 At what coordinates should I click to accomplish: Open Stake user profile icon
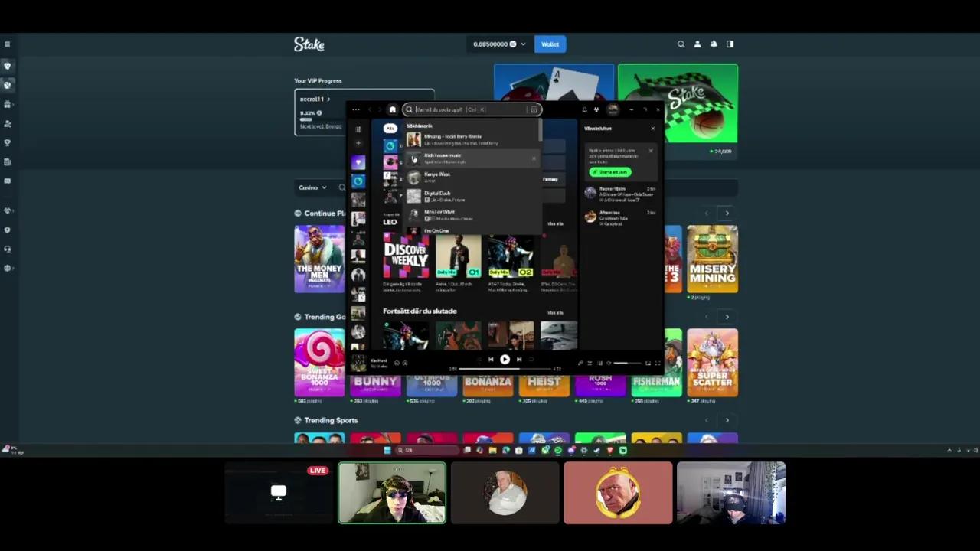click(697, 44)
